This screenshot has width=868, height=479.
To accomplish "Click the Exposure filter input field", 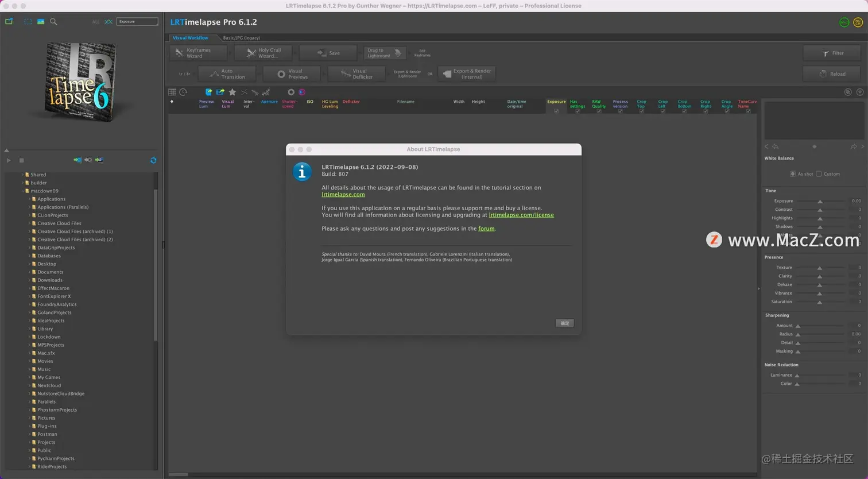I will click(137, 21).
